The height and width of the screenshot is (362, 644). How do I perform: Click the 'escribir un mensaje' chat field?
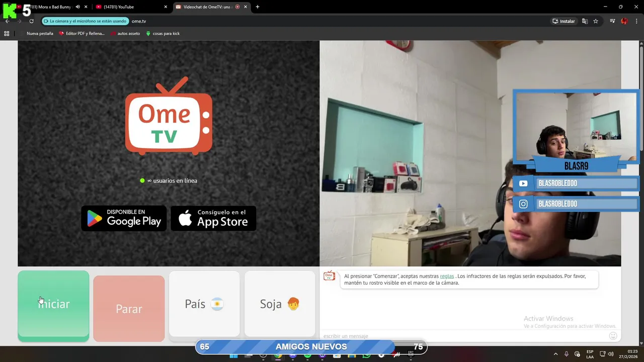463,336
